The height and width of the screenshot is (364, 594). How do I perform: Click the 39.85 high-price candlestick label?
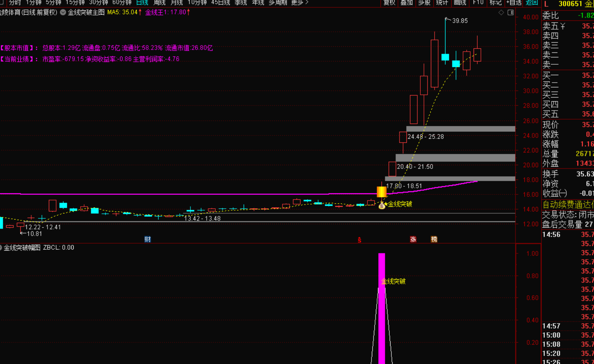pos(460,21)
